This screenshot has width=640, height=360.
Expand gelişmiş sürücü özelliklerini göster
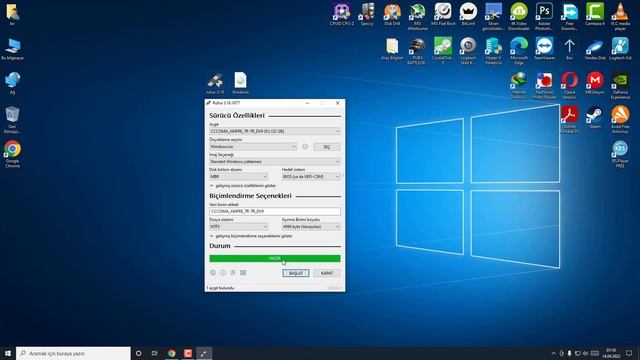pyautogui.click(x=242, y=186)
